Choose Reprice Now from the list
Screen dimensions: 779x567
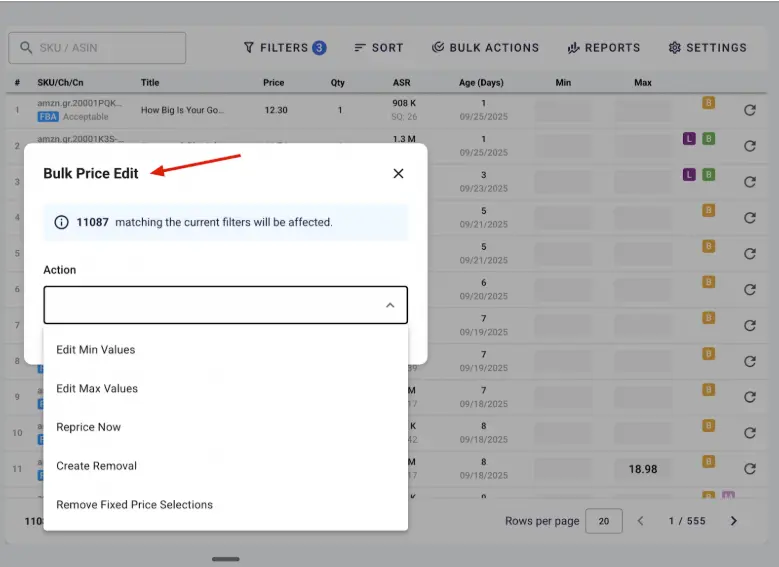click(89, 427)
